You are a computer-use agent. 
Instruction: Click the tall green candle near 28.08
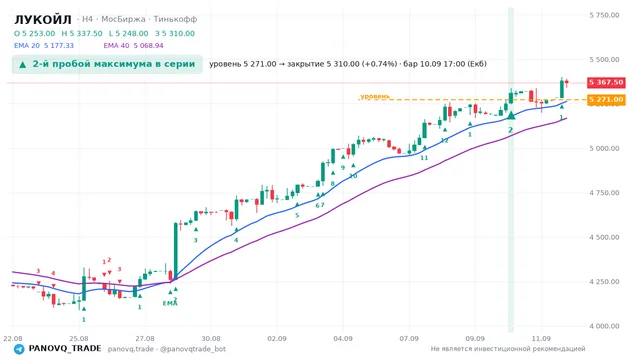176,250
